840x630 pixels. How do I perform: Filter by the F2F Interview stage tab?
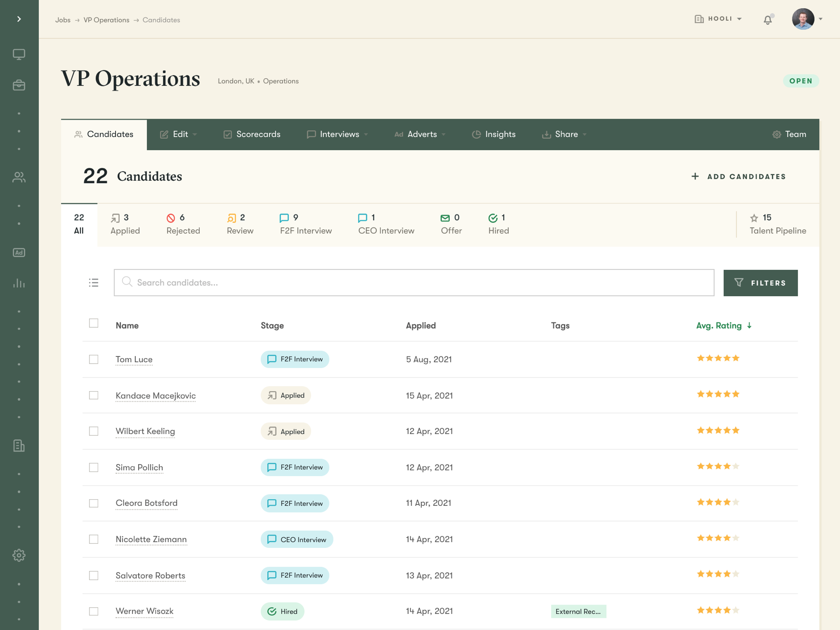pos(305,224)
